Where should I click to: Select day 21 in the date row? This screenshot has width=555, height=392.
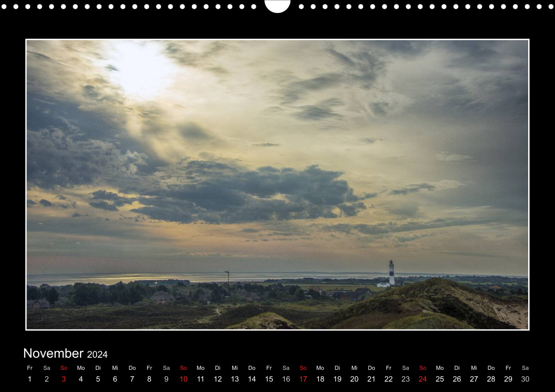371,379
